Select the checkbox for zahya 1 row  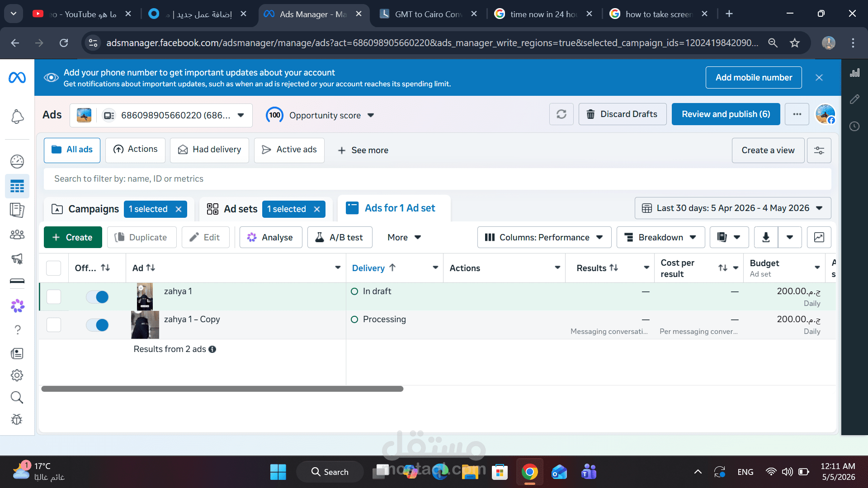tap(54, 297)
